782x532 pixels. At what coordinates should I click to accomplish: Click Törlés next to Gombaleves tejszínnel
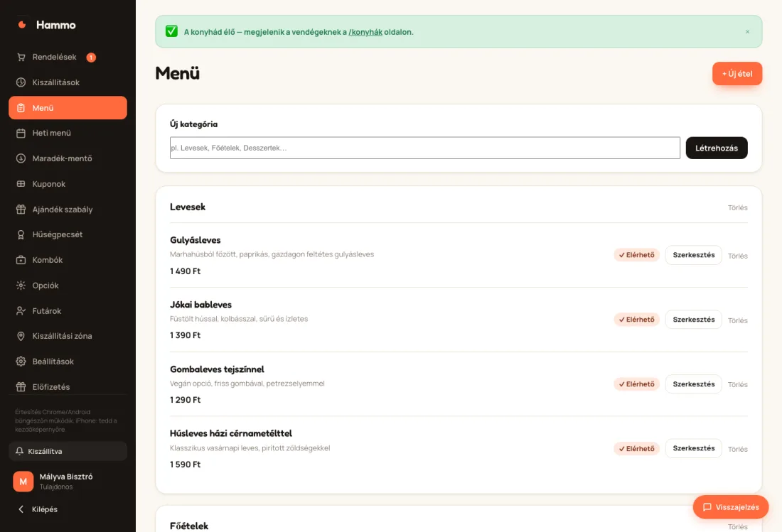point(738,384)
